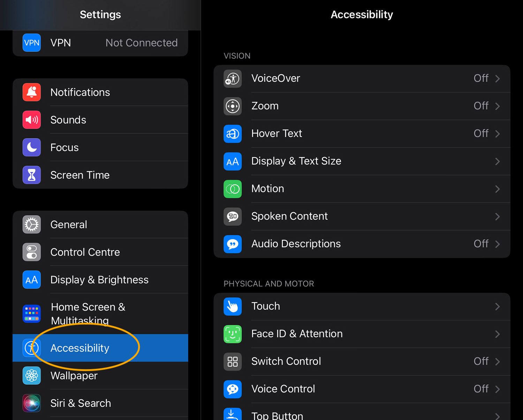Open Screen Time settings
Image resolution: width=523 pixels, height=420 pixels.
click(x=100, y=175)
